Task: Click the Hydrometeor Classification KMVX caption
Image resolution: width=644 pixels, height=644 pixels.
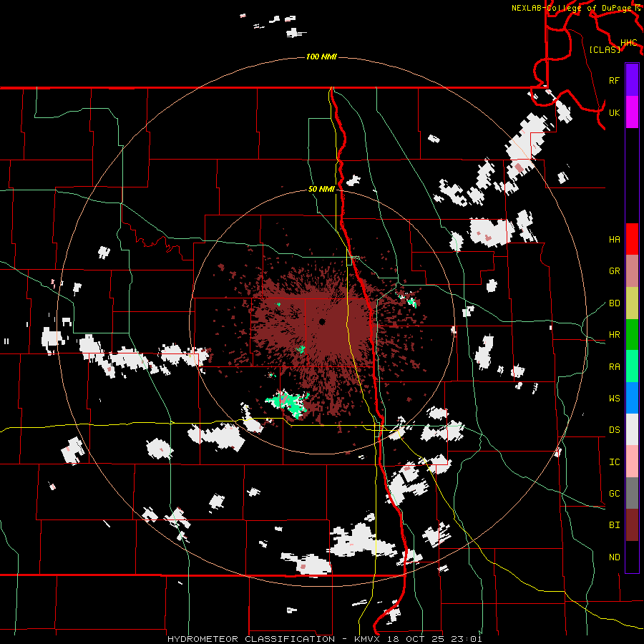Action: pos(324,639)
